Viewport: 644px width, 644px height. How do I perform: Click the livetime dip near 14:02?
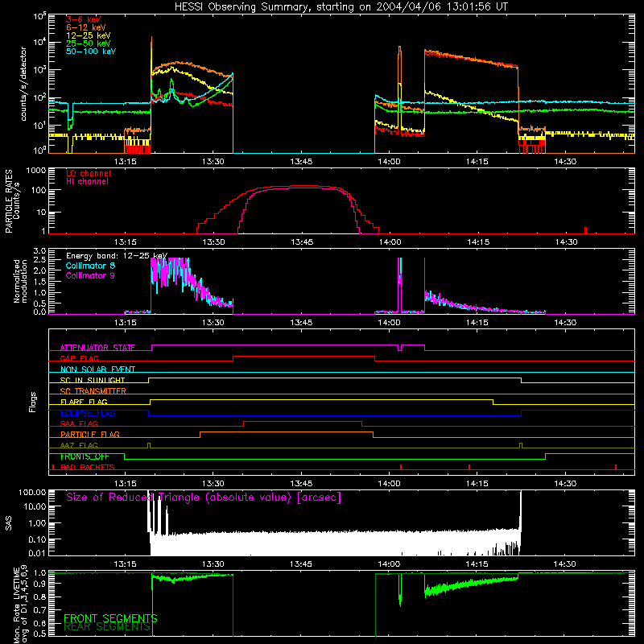click(400, 592)
